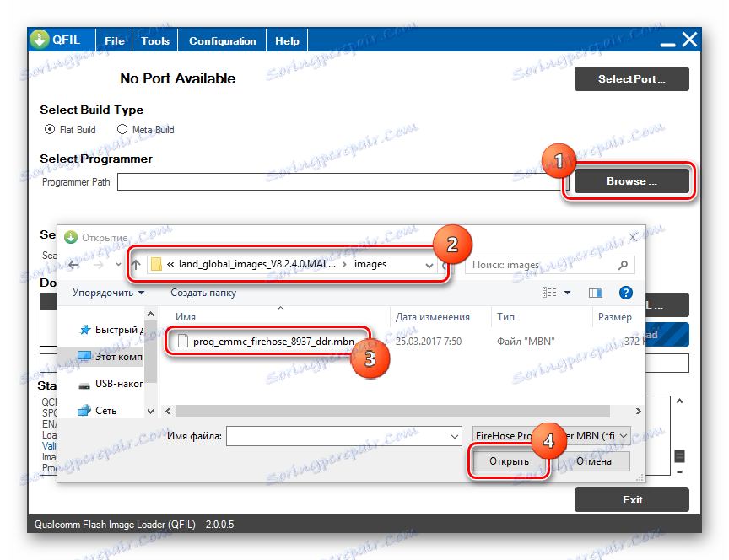Click the status log scroll up arrow

(680, 401)
